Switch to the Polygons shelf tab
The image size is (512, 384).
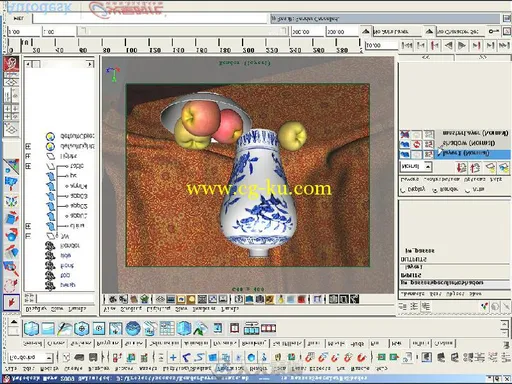tap(107, 343)
